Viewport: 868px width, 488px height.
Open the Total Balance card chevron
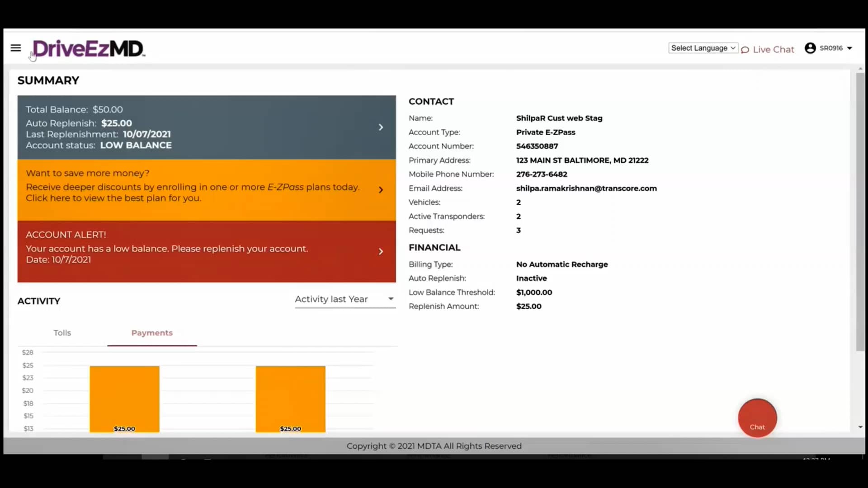[x=381, y=127]
